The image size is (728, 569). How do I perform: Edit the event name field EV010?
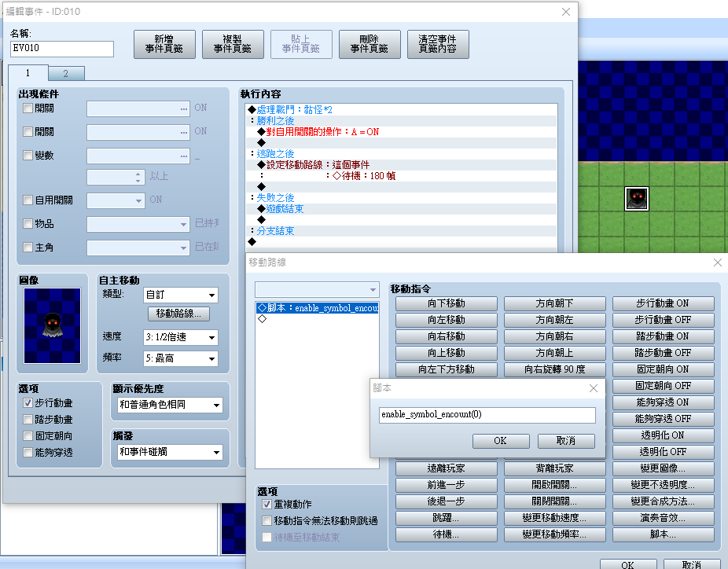point(62,48)
